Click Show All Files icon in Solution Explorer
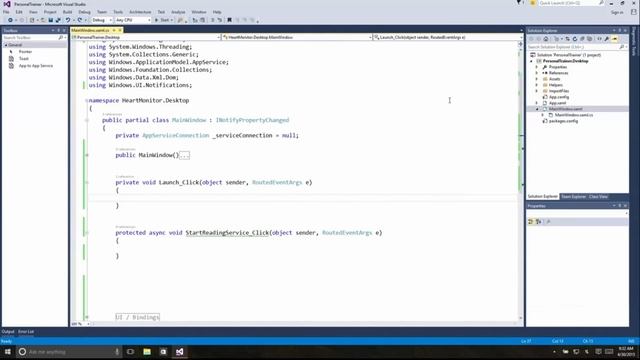Image resolution: width=640 pixels, height=360 pixels. tap(589, 39)
